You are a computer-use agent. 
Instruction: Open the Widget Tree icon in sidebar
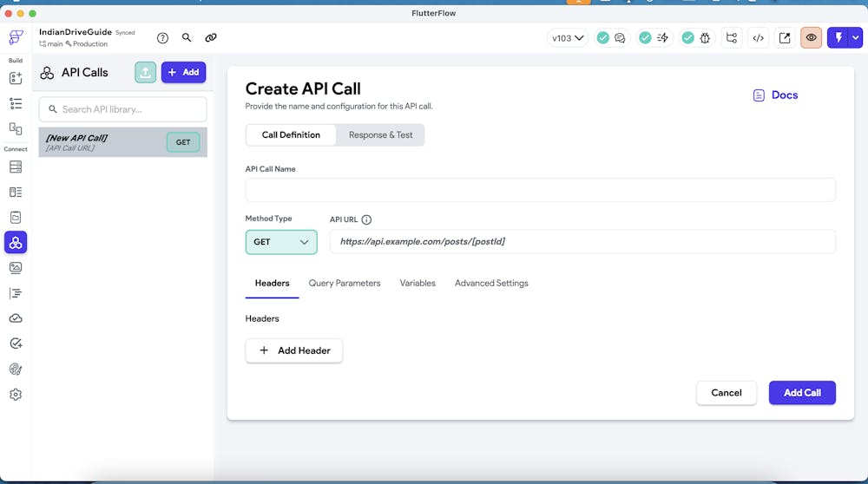click(x=16, y=103)
